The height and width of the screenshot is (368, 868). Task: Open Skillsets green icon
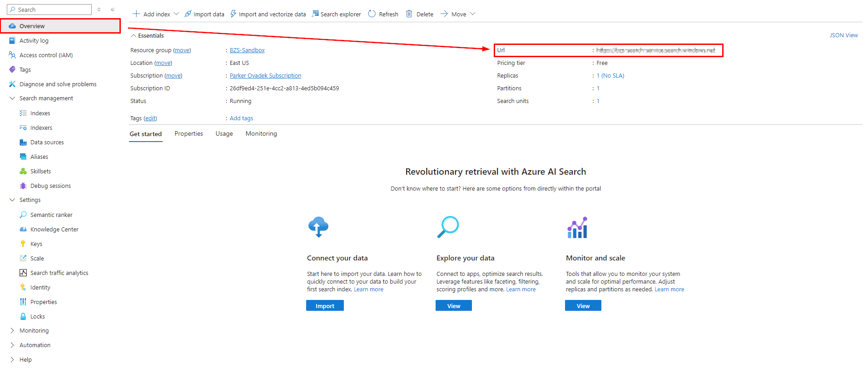pos(23,171)
